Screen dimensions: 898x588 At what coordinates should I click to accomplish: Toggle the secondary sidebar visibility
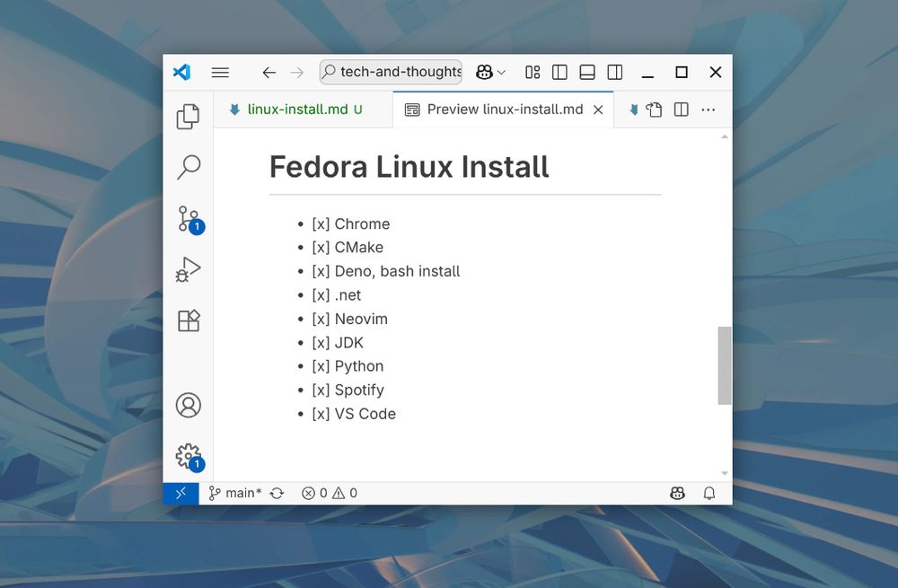click(x=615, y=72)
